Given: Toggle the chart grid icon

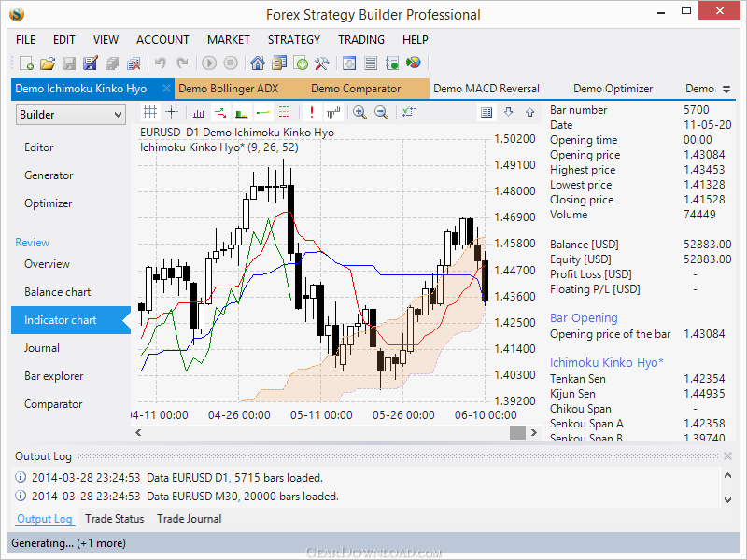Looking at the screenshot, I should [x=150, y=112].
